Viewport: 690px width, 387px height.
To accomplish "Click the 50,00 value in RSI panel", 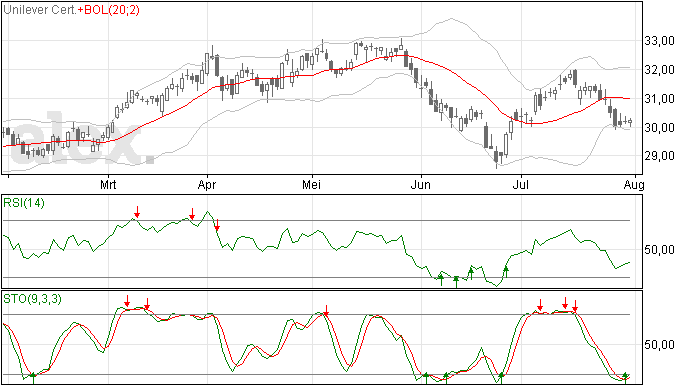I will point(659,250).
